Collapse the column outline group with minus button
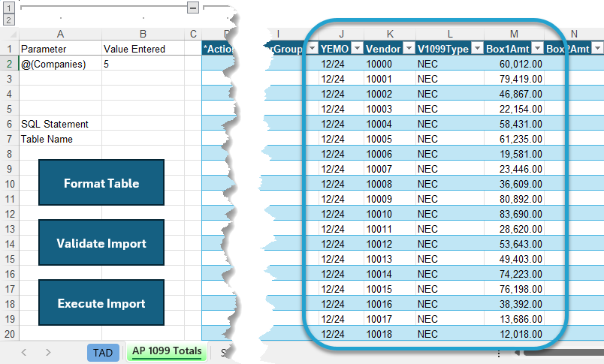Screen dimensions: 604x364 click(x=193, y=8)
